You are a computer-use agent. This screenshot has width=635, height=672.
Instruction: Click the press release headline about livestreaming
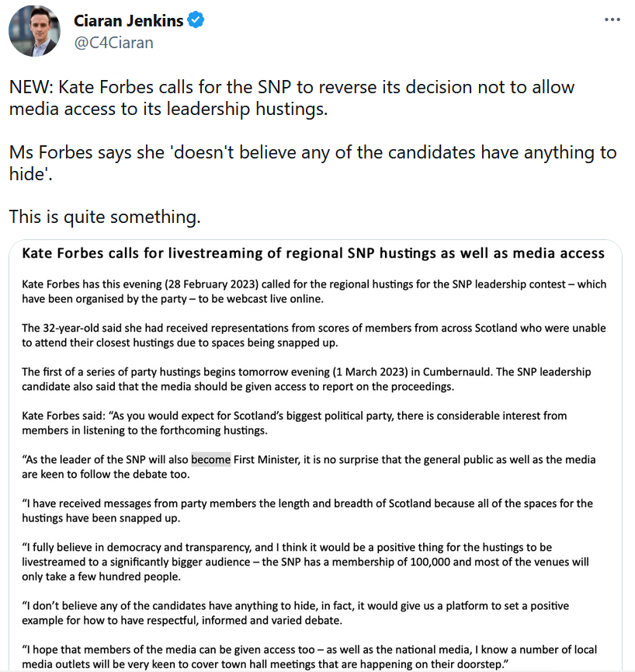(x=313, y=253)
